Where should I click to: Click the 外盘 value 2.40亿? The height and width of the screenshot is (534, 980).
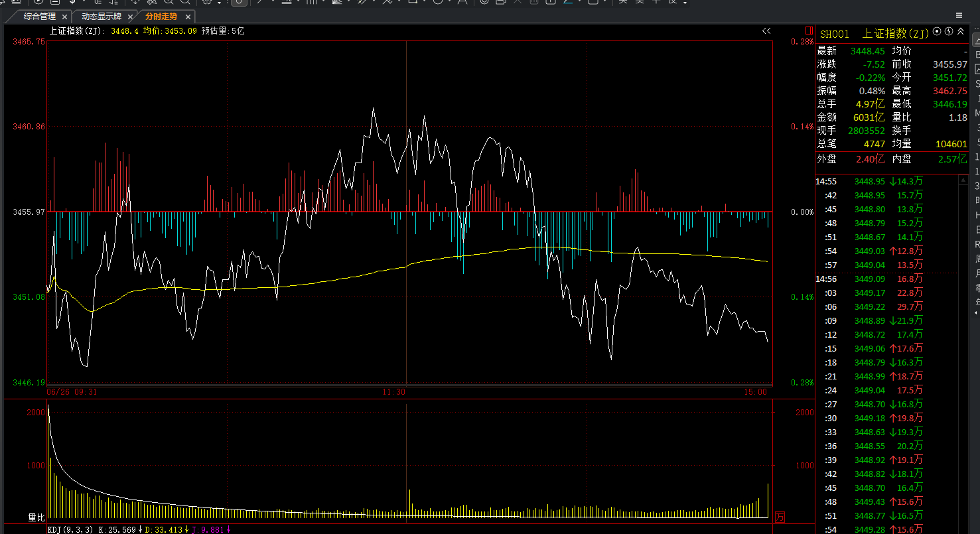tap(870, 159)
